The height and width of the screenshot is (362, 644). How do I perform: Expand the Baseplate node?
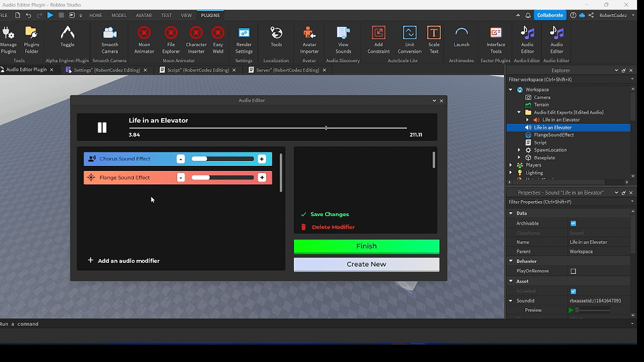519,158
